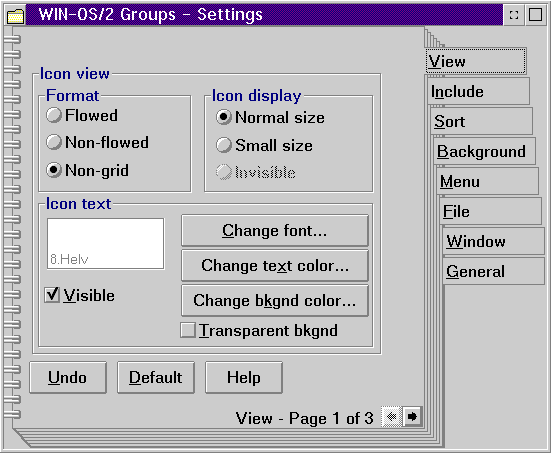Open Change text color... dialog
The width and height of the screenshot is (551, 453).
coord(275,266)
